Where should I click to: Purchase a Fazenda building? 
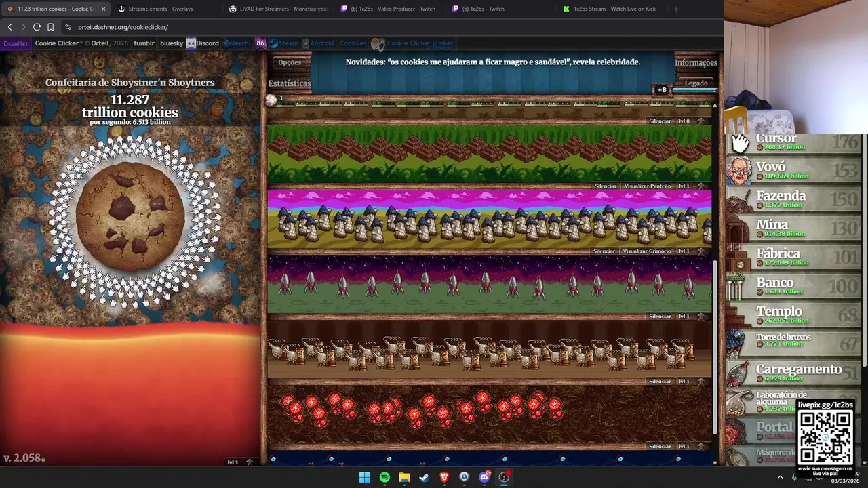(795, 199)
